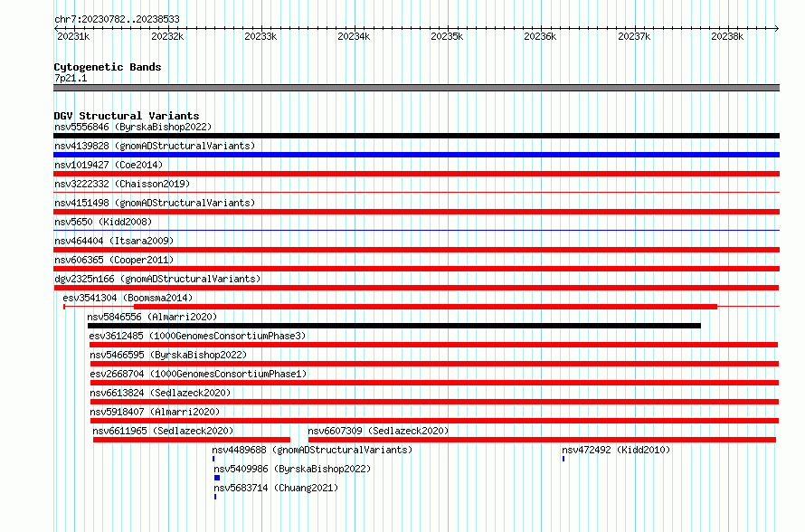
Task: Select the red esv3612485 variant bar
Action: [x=434, y=345]
